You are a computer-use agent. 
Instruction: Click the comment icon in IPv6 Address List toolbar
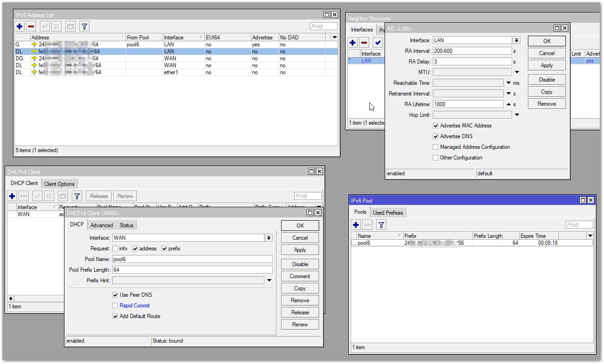(x=70, y=26)
